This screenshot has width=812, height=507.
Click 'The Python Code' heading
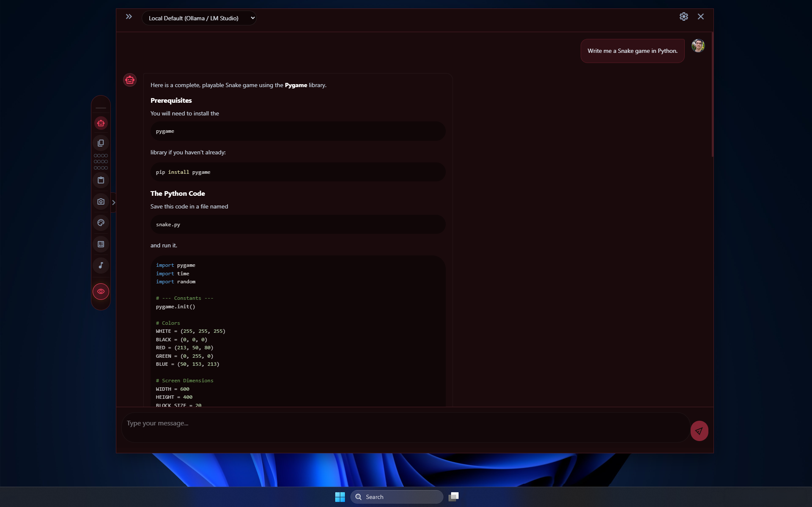coord(178,194)
